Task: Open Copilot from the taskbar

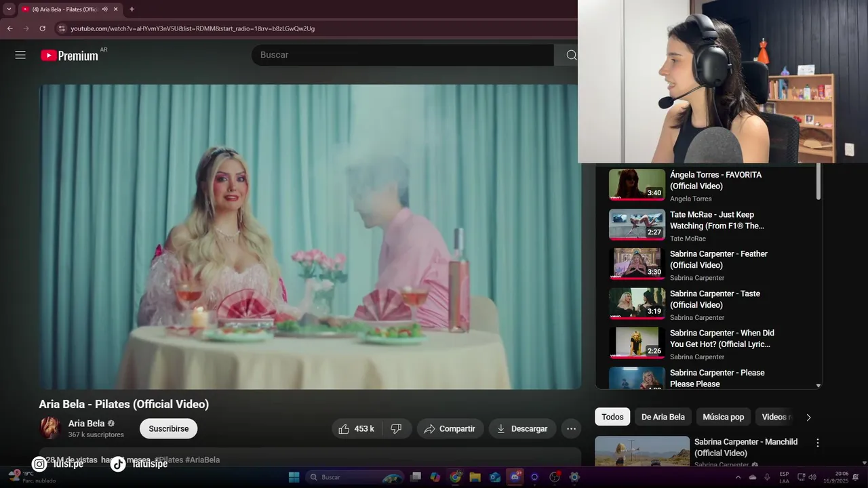Action: [x=435, y=477]
